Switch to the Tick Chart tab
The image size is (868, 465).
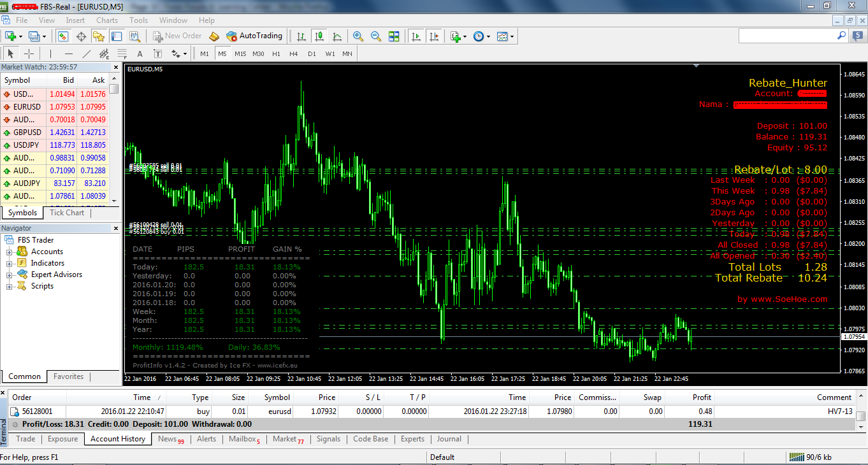coord(67,213)
